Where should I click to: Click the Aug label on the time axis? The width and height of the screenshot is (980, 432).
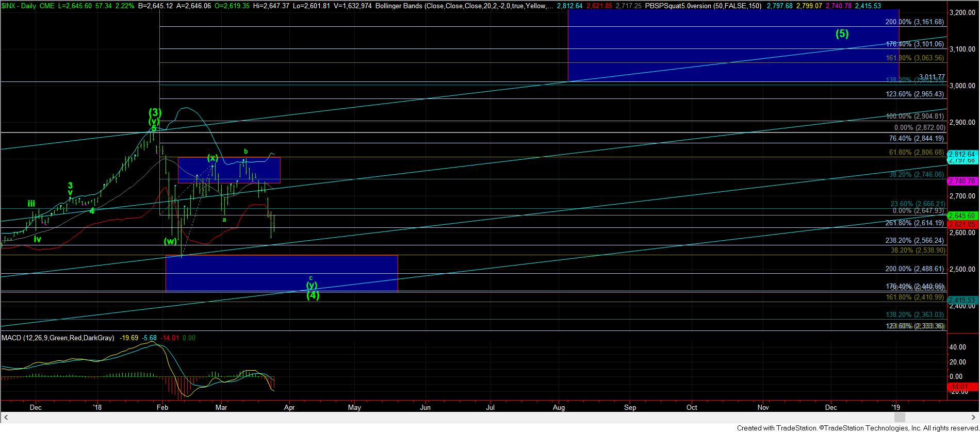point(559,407)
